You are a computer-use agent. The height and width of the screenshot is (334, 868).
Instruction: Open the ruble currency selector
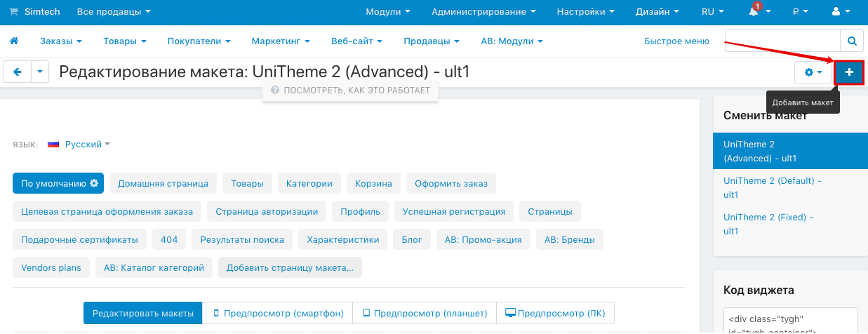click(800, 12)
